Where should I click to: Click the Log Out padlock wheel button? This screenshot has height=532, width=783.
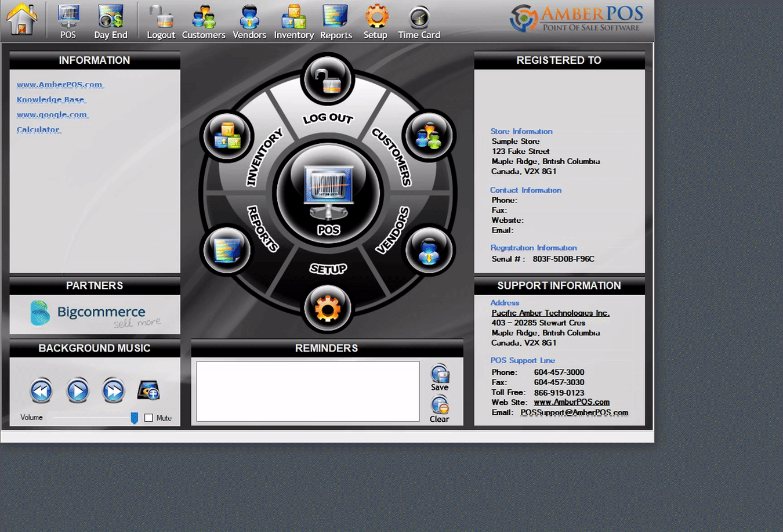328,79
